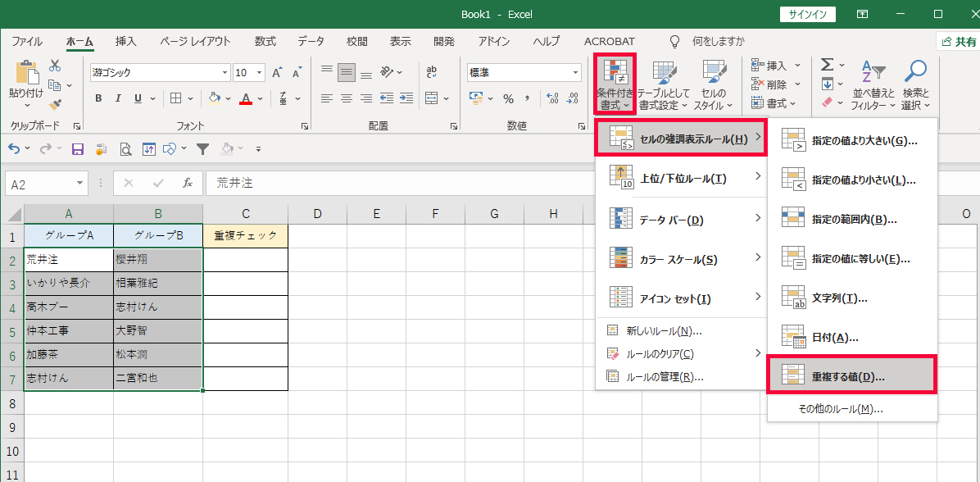Click the Cut scissors icon
Screen dimensions: 980x482
click(x=55, y=66)
